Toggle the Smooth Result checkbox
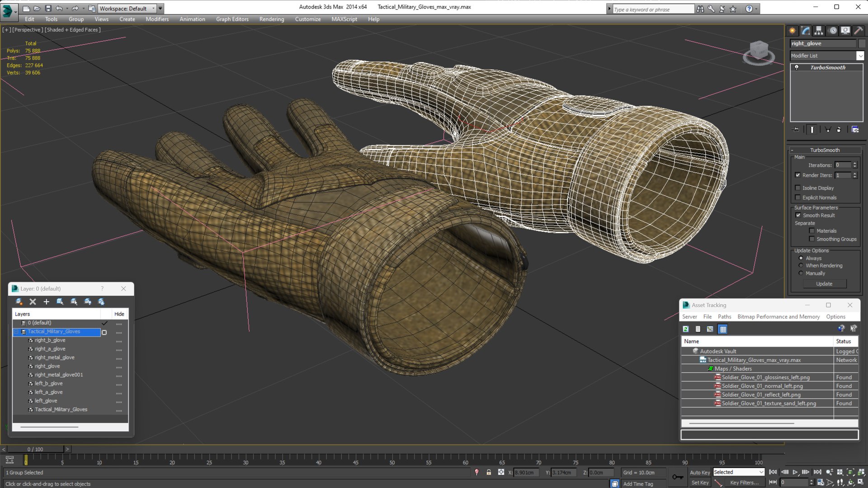 pos(798,216)
